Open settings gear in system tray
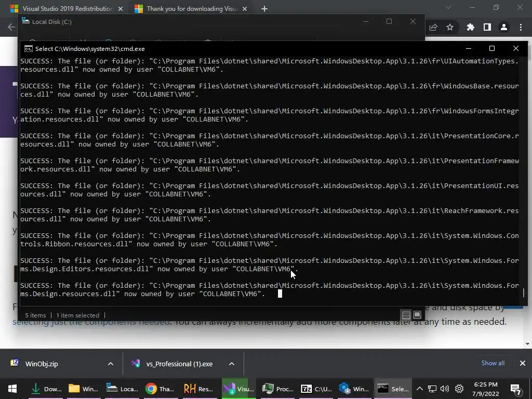Viewport: 532px width, 399px height. tap(459, 389)
